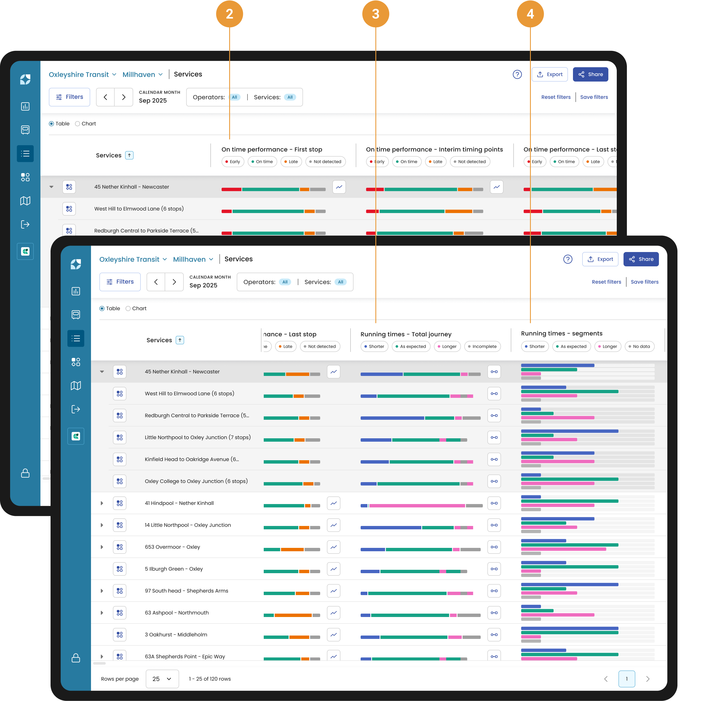
Task: Open the map icon in the front sidebar
Action: [76, 385]
